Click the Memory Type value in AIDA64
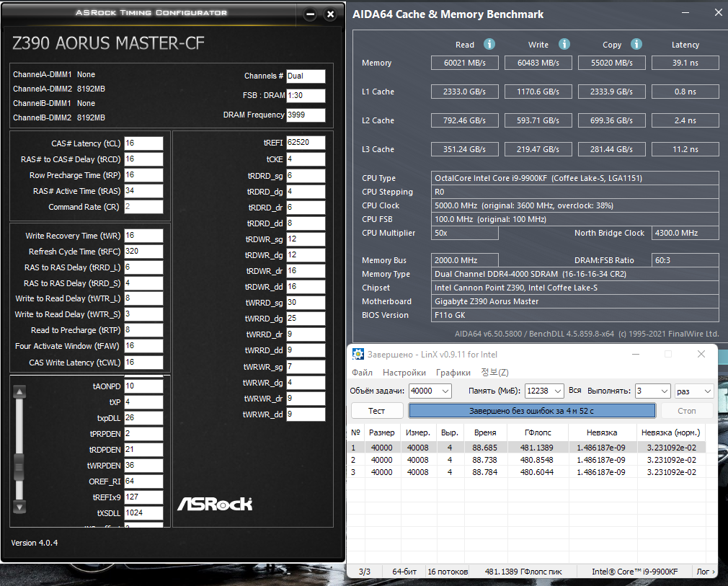The width and height of the screenshot is (728, 586). click(x=574, y=274)
